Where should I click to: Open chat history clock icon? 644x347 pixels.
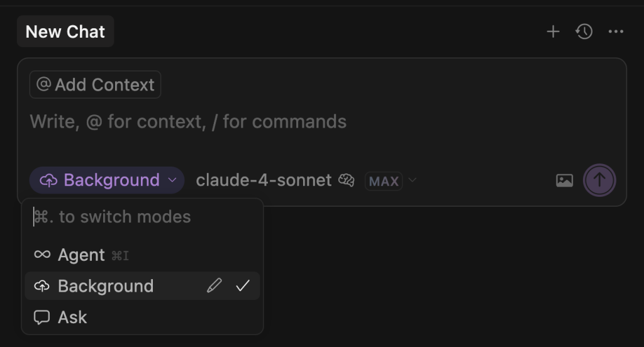584,31
